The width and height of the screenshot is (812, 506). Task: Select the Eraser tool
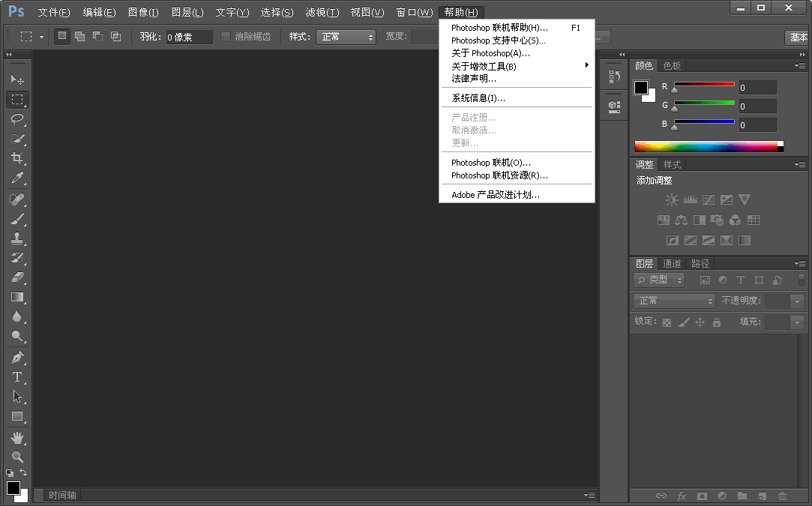click(x=17, y=277)
